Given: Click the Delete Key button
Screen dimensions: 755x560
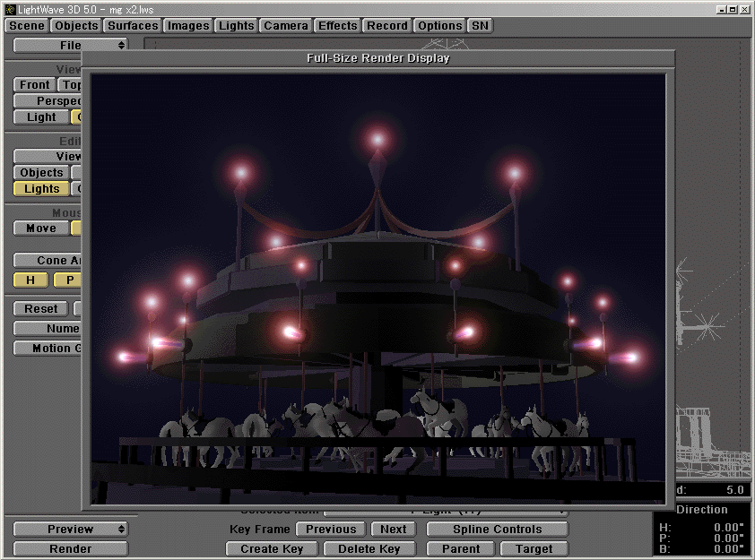Looking at the screenshot, I should (x=370, y=549).
